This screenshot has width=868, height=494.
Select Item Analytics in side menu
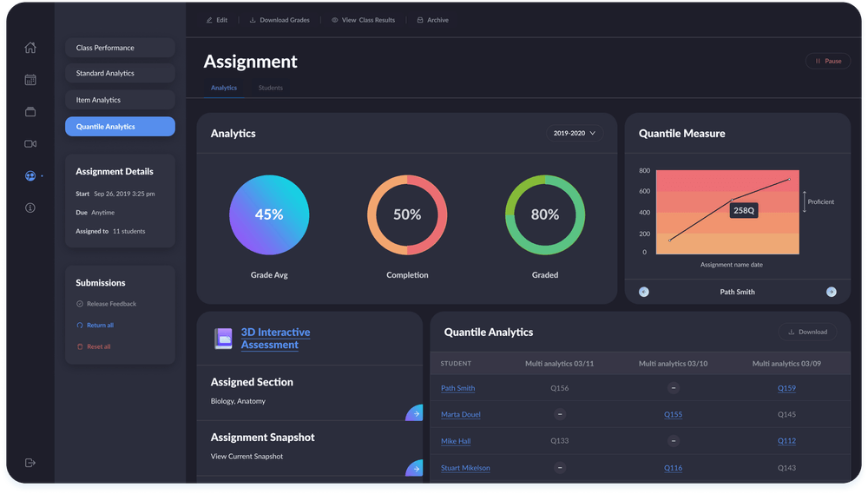(x=120, y=100)
